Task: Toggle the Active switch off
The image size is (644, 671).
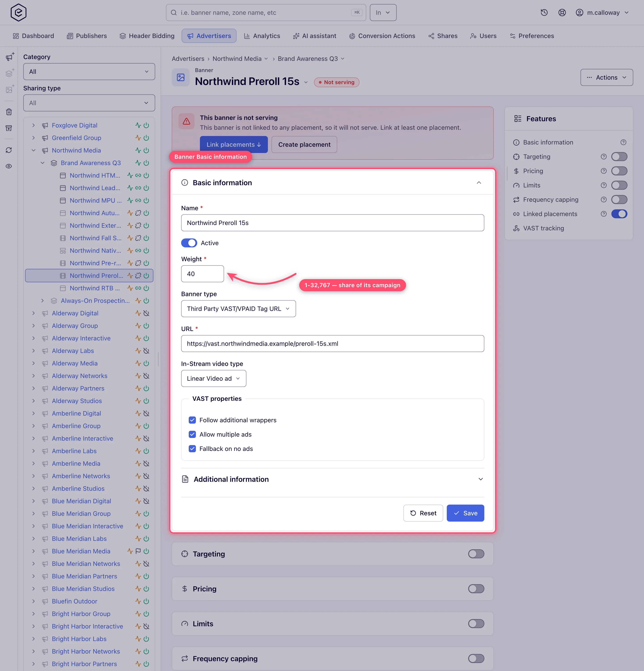Action: point(189,243)
